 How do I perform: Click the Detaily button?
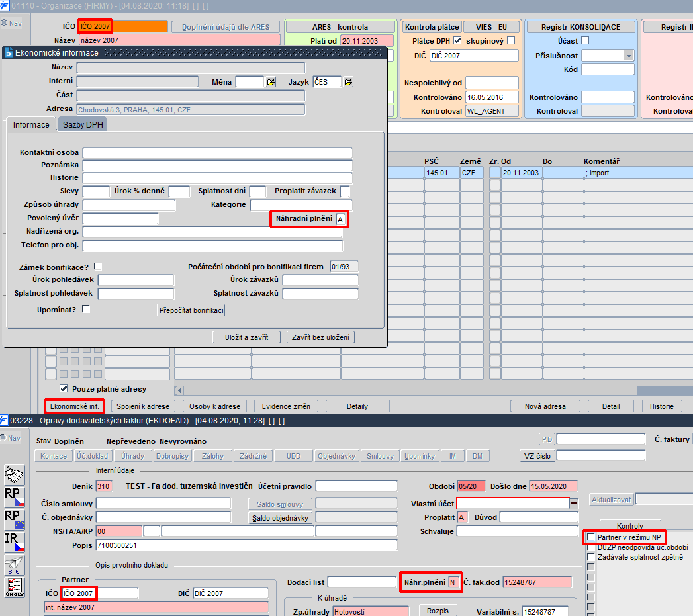[357, 406]
